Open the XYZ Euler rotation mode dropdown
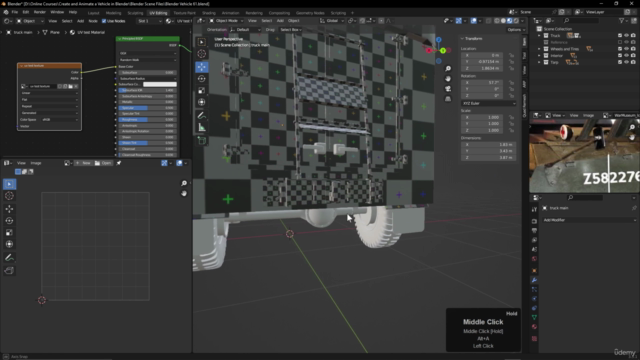 (x=488, y=104)
